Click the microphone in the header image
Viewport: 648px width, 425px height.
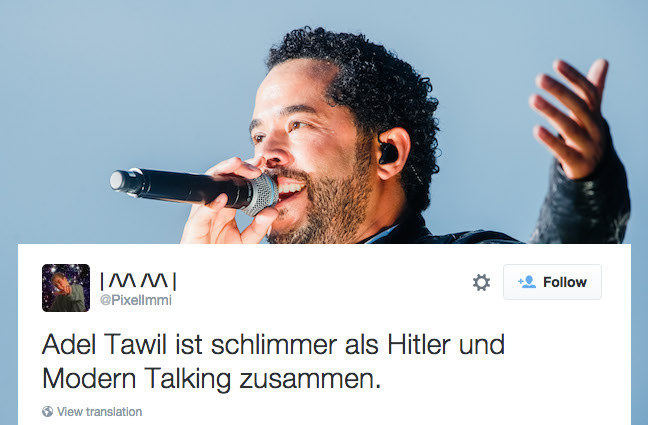click(194, 189)
